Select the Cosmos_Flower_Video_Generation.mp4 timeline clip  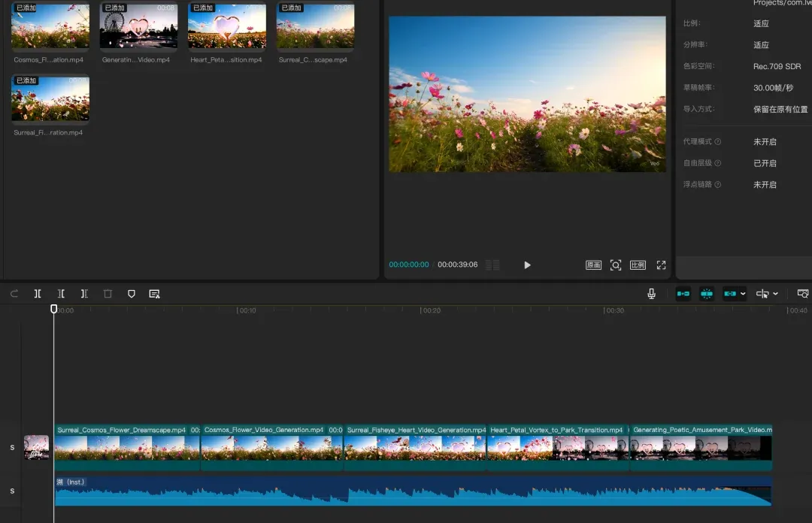[271, 447]
